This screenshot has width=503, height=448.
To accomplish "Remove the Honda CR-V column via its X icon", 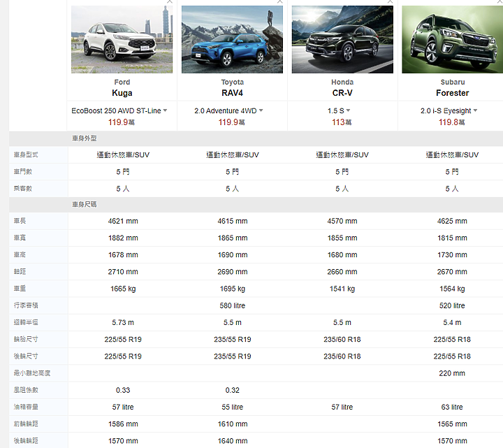I will pos(390,1).
